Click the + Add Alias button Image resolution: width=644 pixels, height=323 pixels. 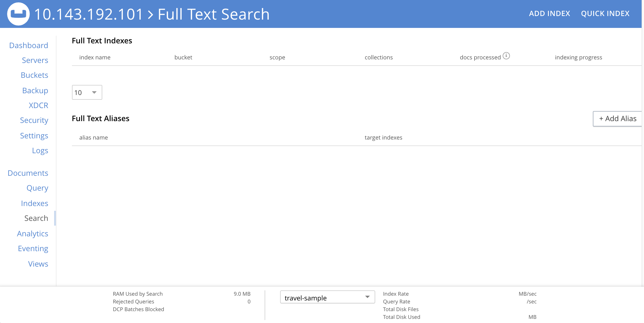coord(617,118)
